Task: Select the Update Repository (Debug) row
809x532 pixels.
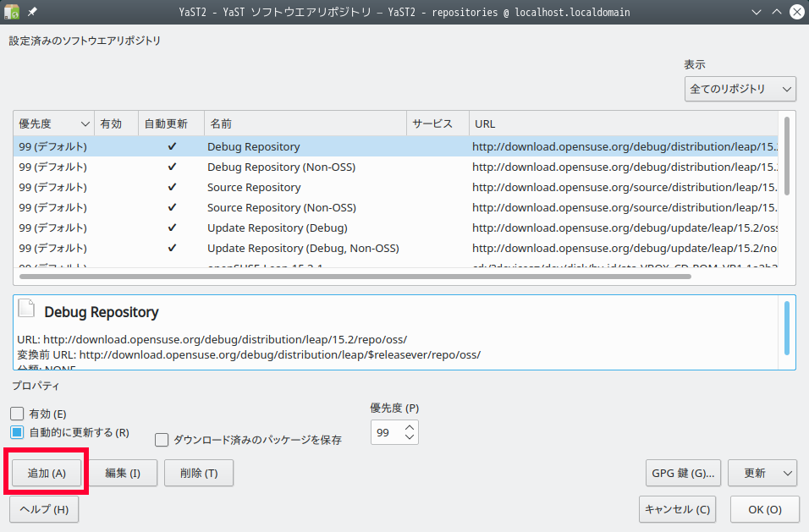Action: click(x=396, y=228)
